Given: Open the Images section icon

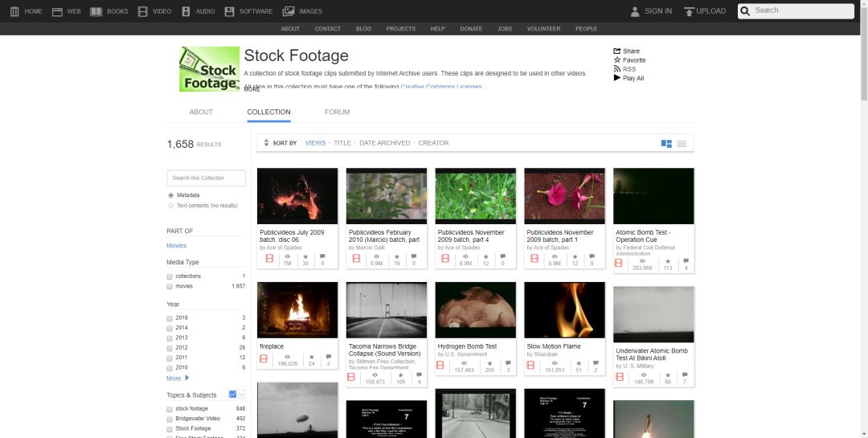Looking at the screenshot, I should click(289, 11).
